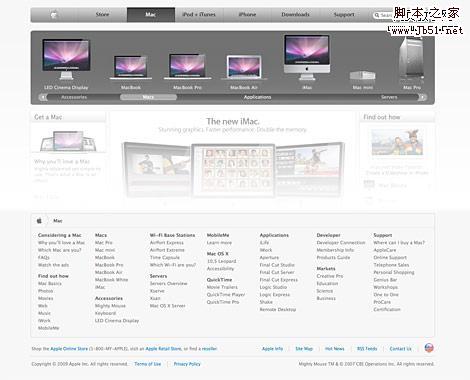This screenshot has width=470, height=380.
Task: Open the Time Capsule link in footer
Action: click(x=165, y=257)
